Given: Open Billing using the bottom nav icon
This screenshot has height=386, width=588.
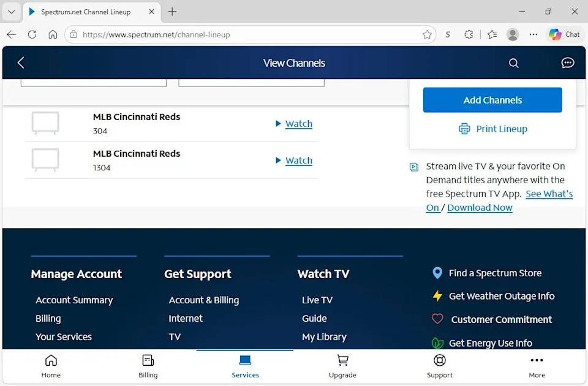Looking at the screenshot, I should pos(148,360).
